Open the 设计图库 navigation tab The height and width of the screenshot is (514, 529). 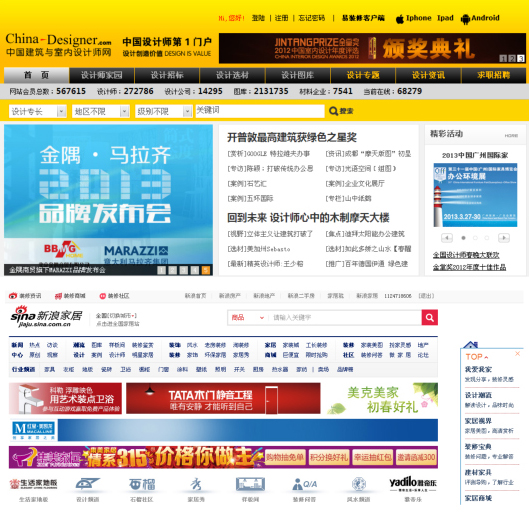(x=298, y=75)
